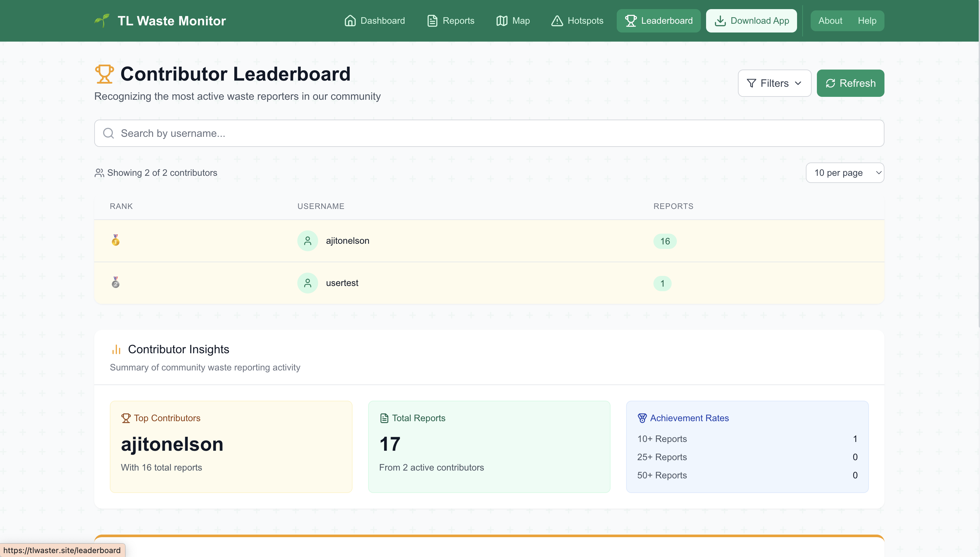
Task: Click the silver medal rank icon
Action: pyautogui.click(x=116, y=283)
